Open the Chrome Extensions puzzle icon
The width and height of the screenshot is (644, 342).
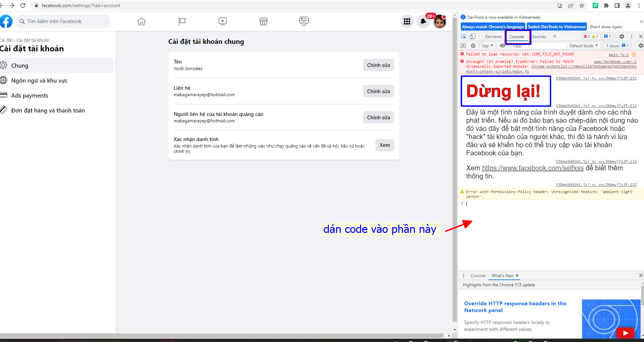[606, 5]
